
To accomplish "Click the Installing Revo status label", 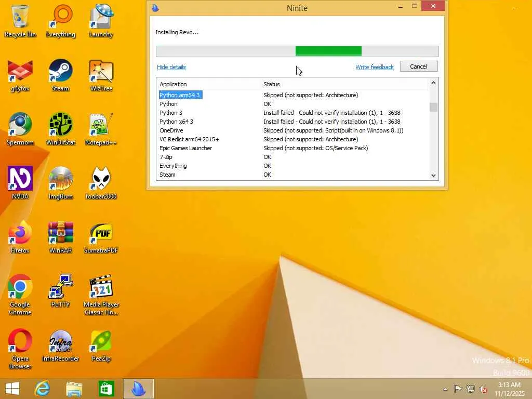I will pos(177,32).
